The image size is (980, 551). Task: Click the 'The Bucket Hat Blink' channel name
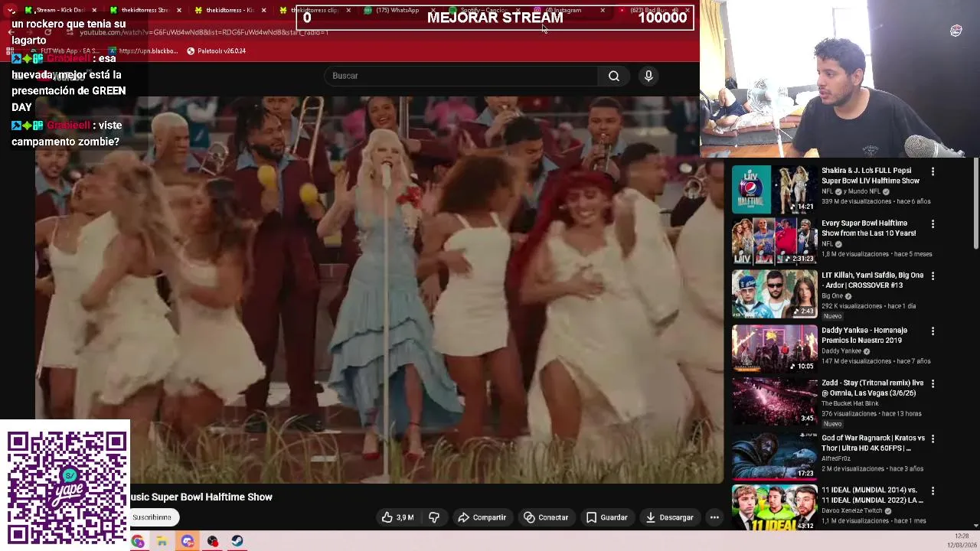click(850, 403)
